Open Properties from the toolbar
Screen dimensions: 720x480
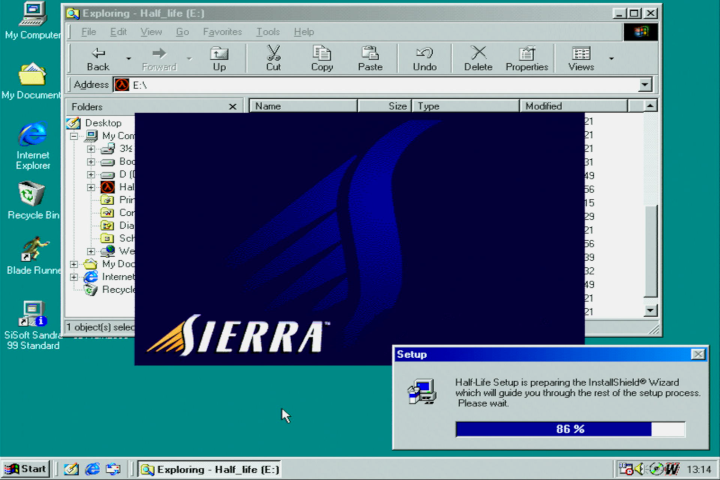coord(527,59)
